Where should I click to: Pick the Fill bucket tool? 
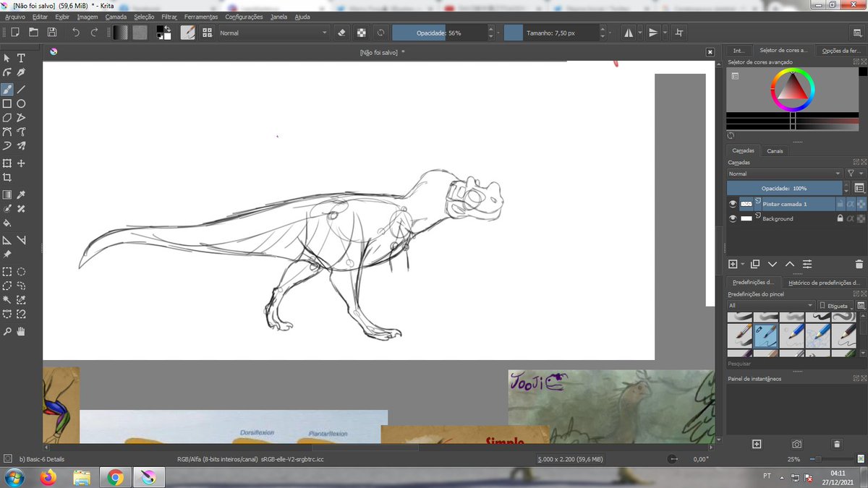(x=7, y=223)
